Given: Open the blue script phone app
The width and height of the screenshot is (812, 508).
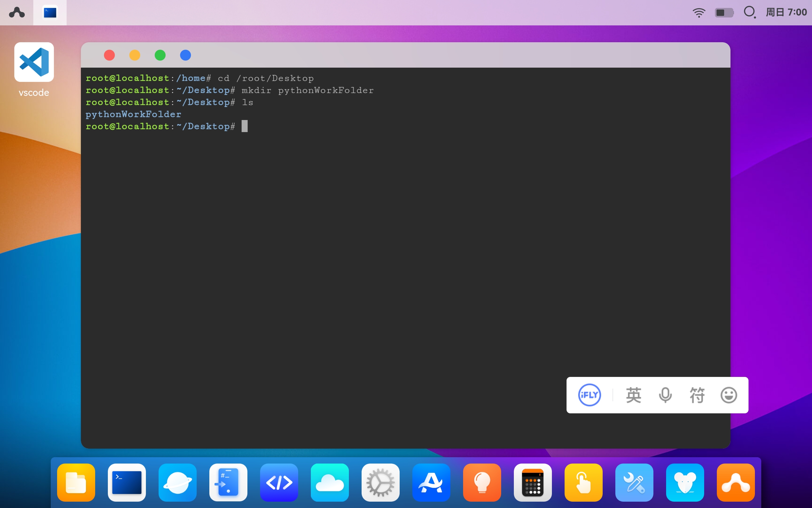Looking at the screenshot, I should coord(228,483).
